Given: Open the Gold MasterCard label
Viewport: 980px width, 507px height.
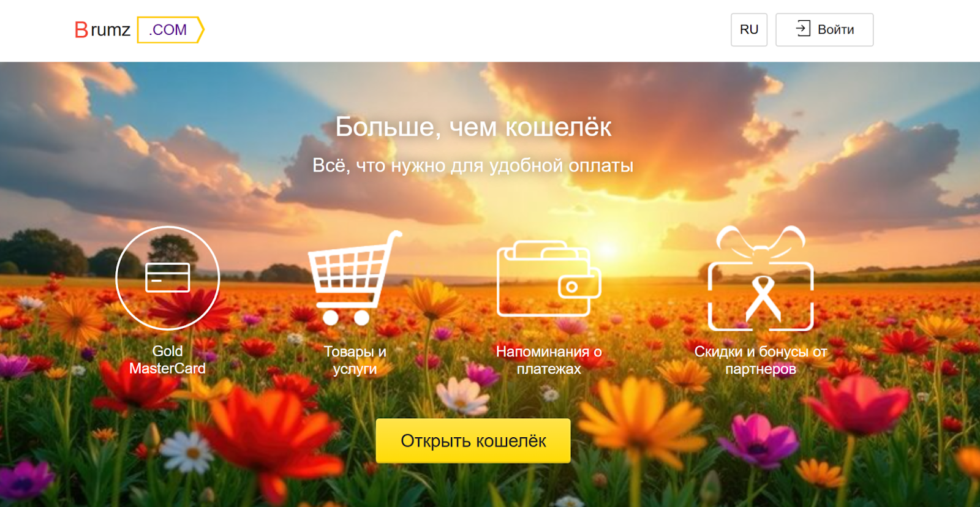Looking at the screenshot, I should click(167, 359).
